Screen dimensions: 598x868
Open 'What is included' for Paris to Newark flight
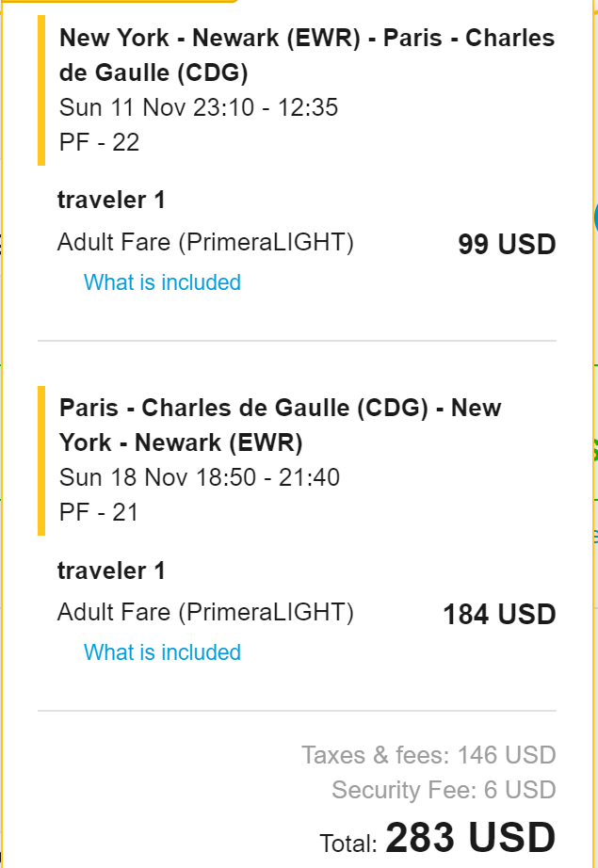coord(162,652)
